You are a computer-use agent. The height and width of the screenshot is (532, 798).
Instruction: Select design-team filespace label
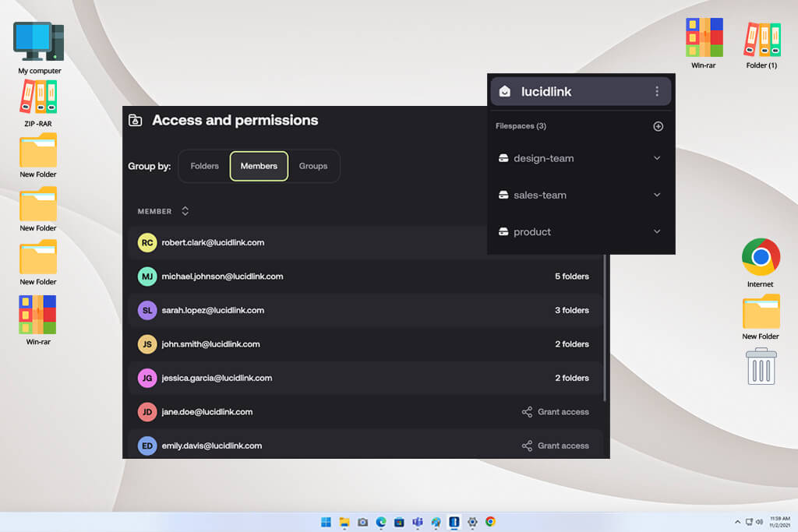coord(543,158)
